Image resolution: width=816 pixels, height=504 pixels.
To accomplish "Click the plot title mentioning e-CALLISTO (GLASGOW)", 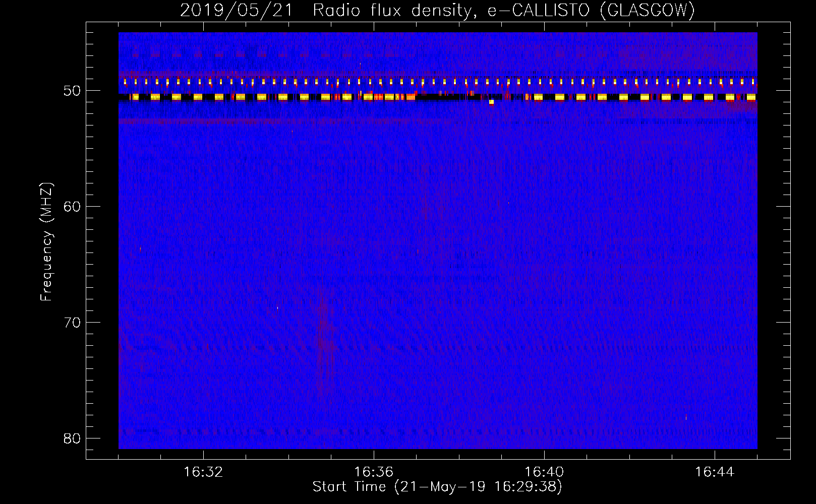I will point(437,10).
